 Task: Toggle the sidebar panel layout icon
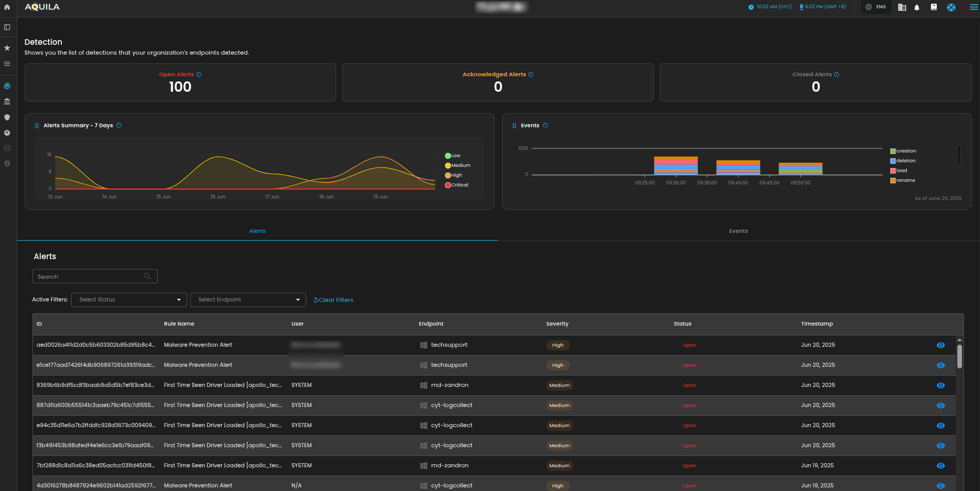point(7,27)
